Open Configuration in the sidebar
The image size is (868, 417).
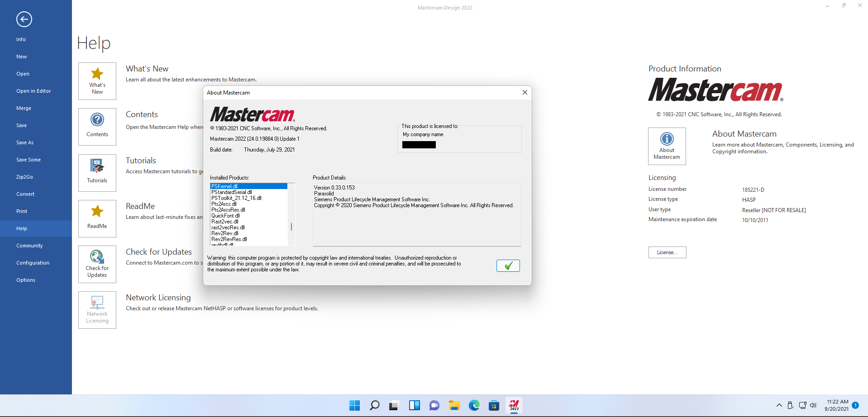click(x=36, y=263)
